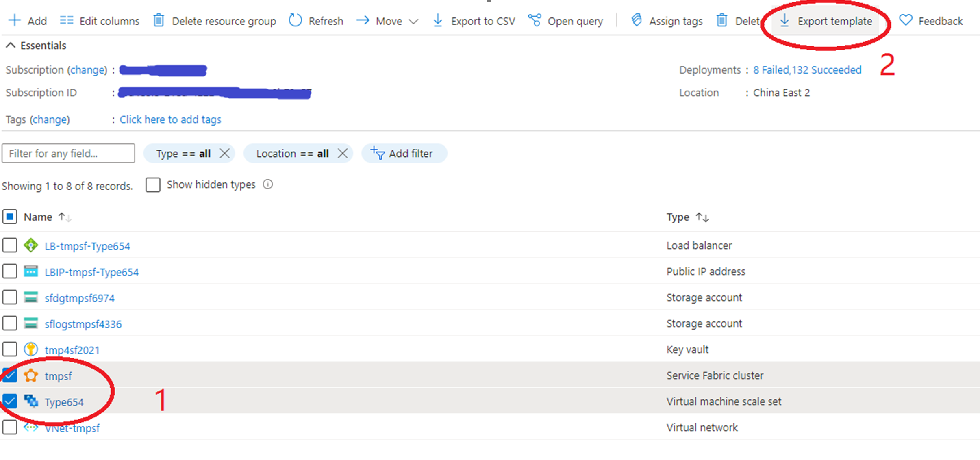Click the Refresh circular arrow icon
The width and height of the screenshot is (980, 460).
(296, 20)
